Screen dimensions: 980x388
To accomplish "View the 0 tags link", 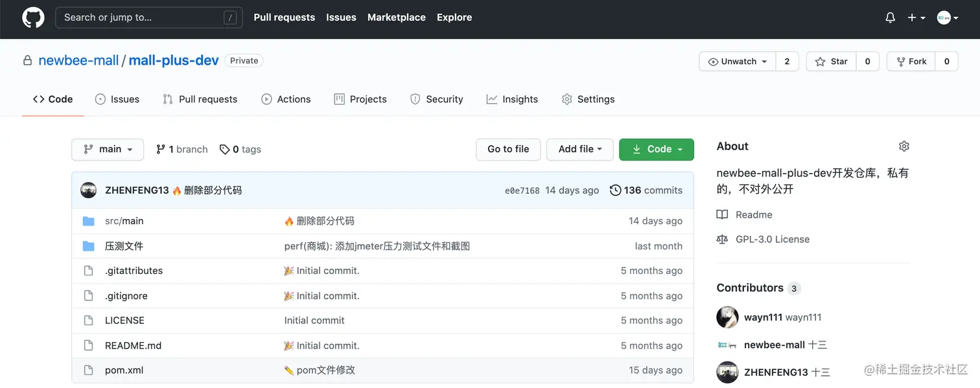I will pyautogui.click(x=240, y=149).
